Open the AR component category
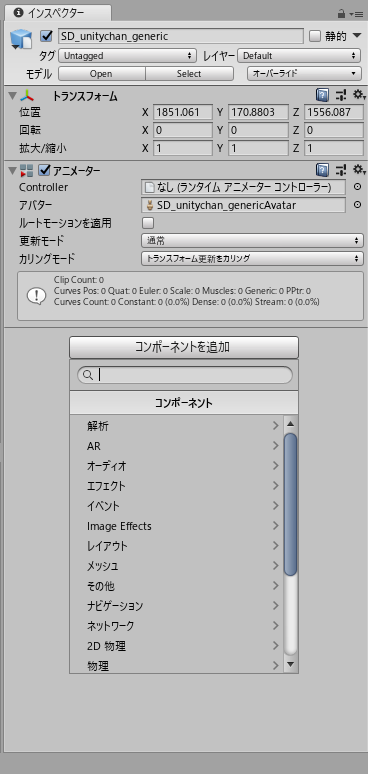 177,446
